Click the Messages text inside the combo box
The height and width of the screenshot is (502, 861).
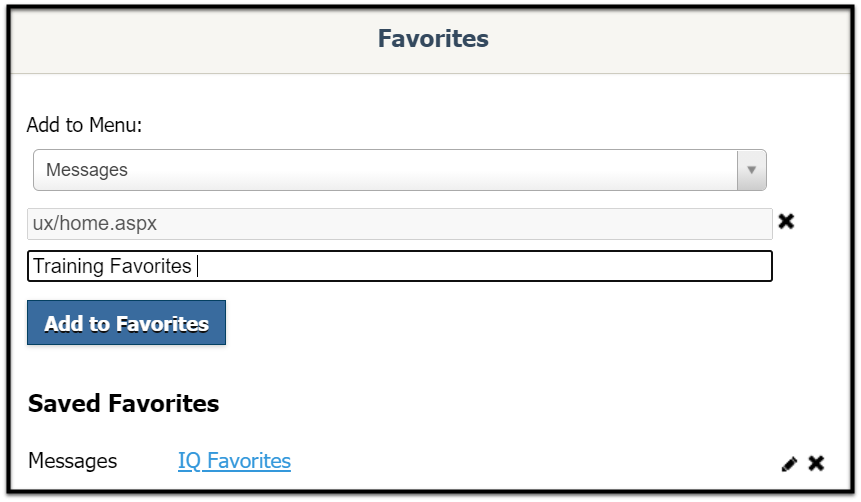[87, 170]
